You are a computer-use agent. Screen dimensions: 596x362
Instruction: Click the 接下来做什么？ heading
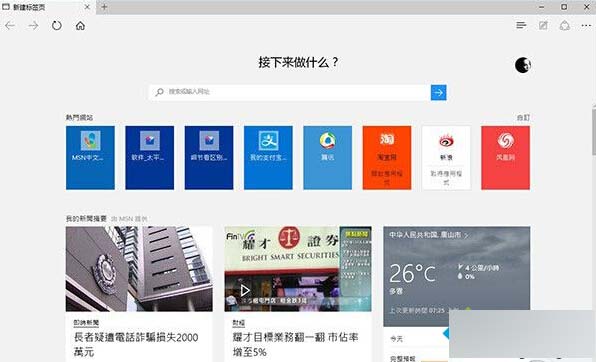click(x=298, y=62)
